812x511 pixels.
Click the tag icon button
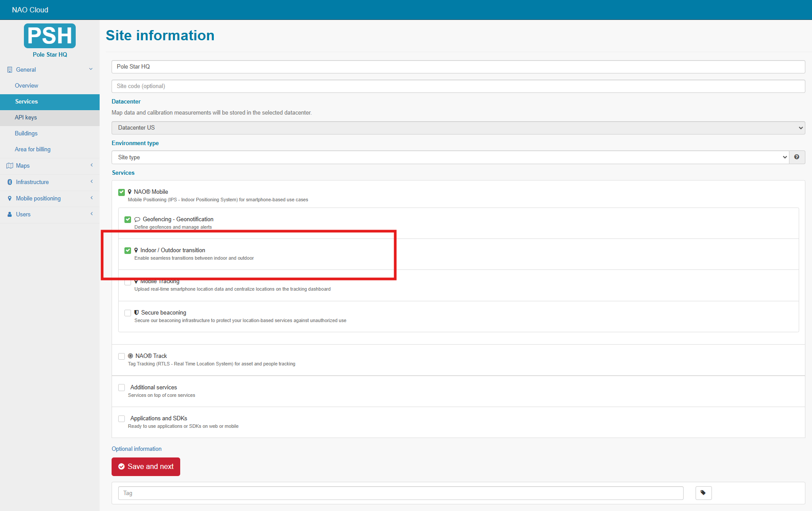pos(704,493)
